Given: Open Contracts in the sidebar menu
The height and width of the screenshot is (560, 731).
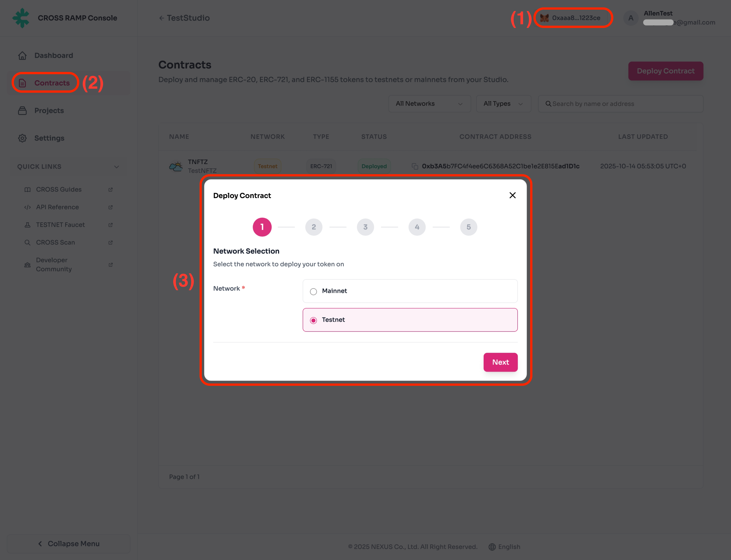Looking at the screenshot, I should [x=52, y=83].
